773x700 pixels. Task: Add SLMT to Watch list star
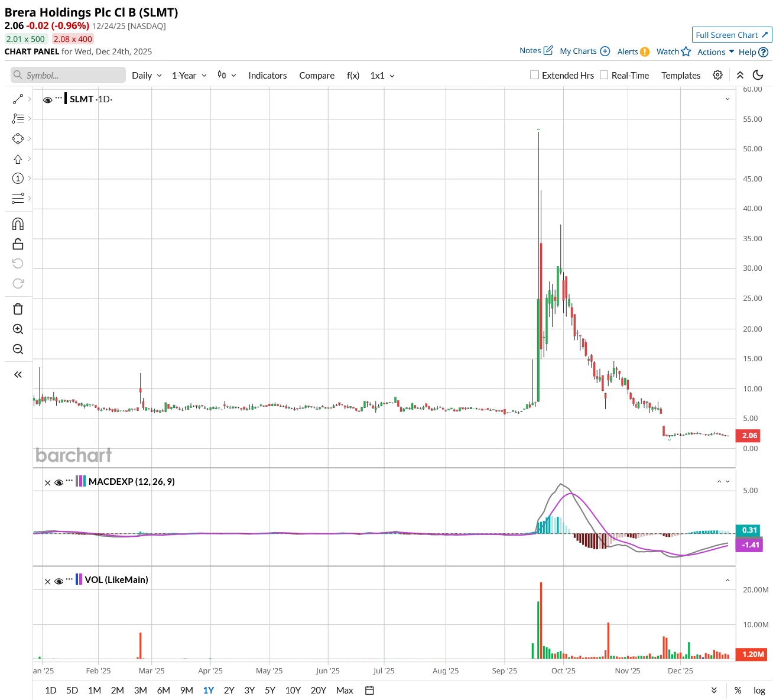[674, 51]
